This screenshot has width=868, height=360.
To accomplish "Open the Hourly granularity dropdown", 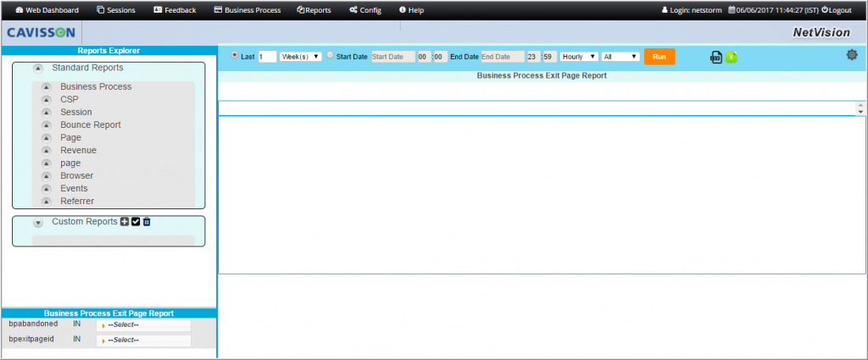I will click(x=579, y=57).
